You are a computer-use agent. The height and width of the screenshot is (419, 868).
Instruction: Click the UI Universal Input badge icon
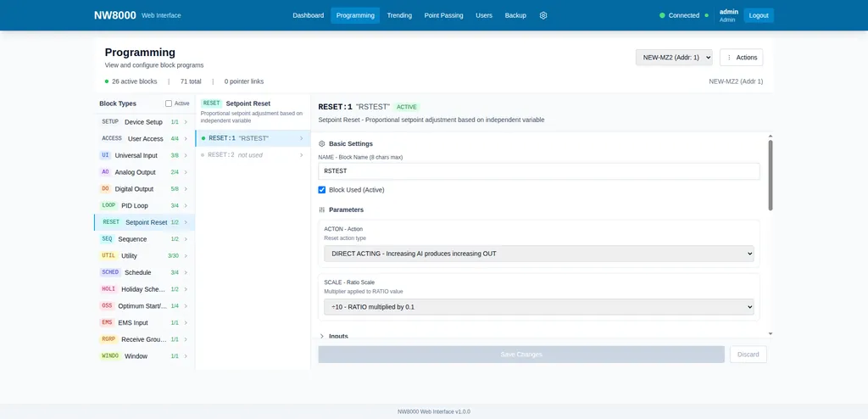pos(105,155)
